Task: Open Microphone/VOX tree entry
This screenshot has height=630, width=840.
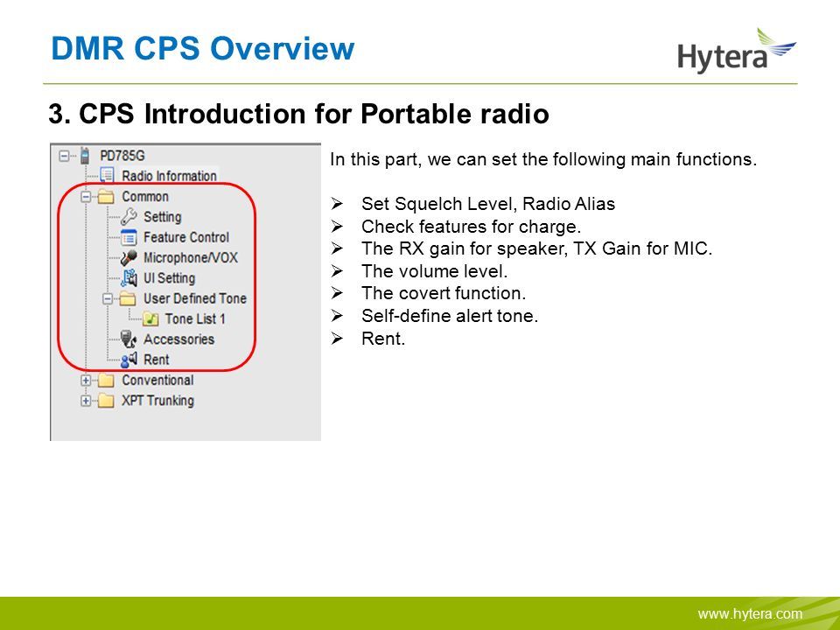Action: [x=190, y=257]
